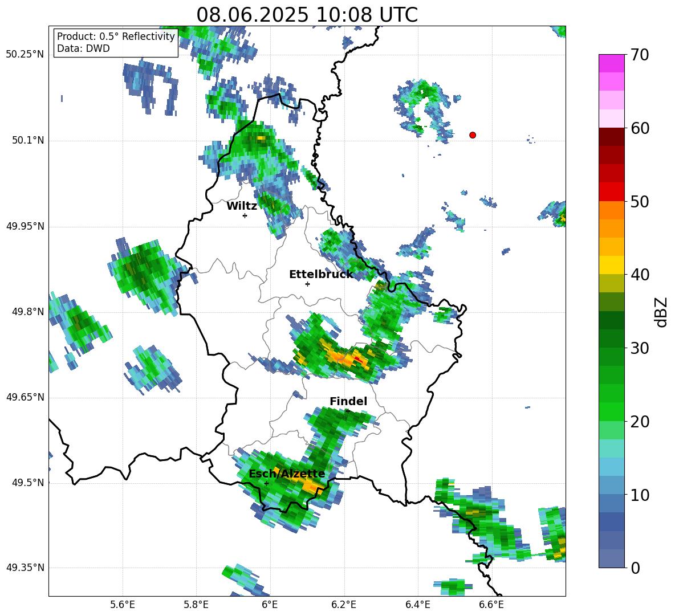
Task: Click the 6.2°E longitude label
Action: (x=344, y=605)
